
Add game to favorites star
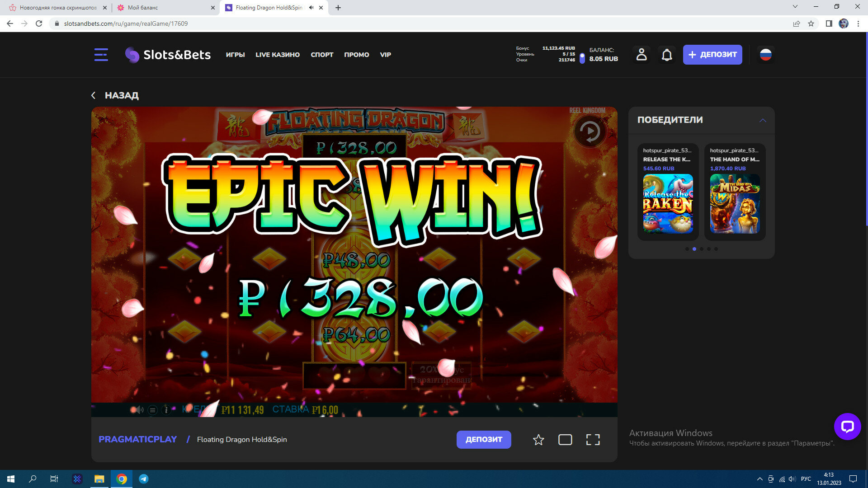point(538,440)
